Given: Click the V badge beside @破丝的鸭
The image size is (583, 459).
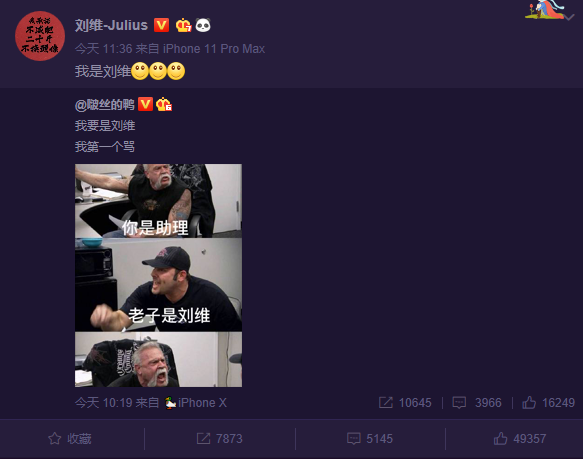Looking at the screenshot, I should tap(145, 104).
